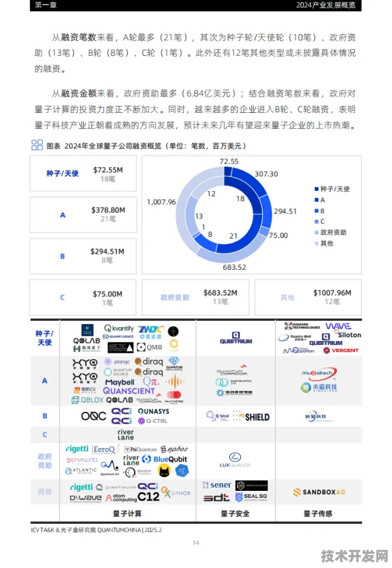Click the PsiQuantum logo
392x568 pixels.
(x=141, y=449)
